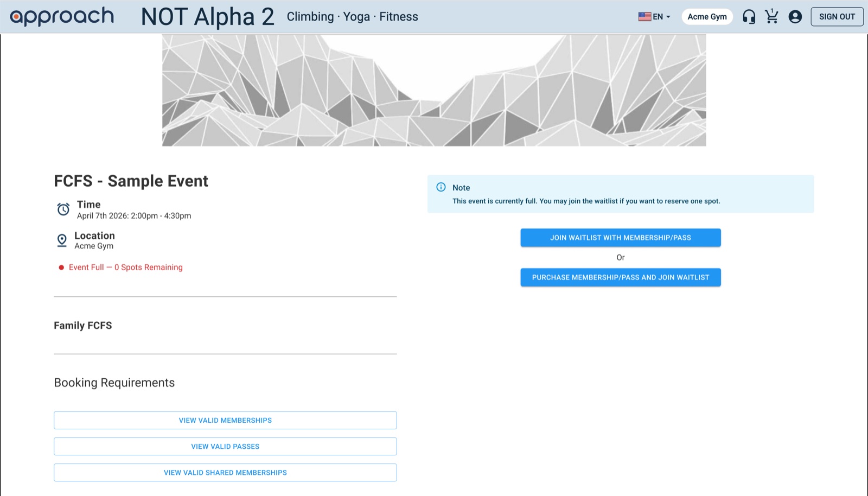This screenshot has width=868, height=496.
Task: View valid passes
Action: point(225,447)
